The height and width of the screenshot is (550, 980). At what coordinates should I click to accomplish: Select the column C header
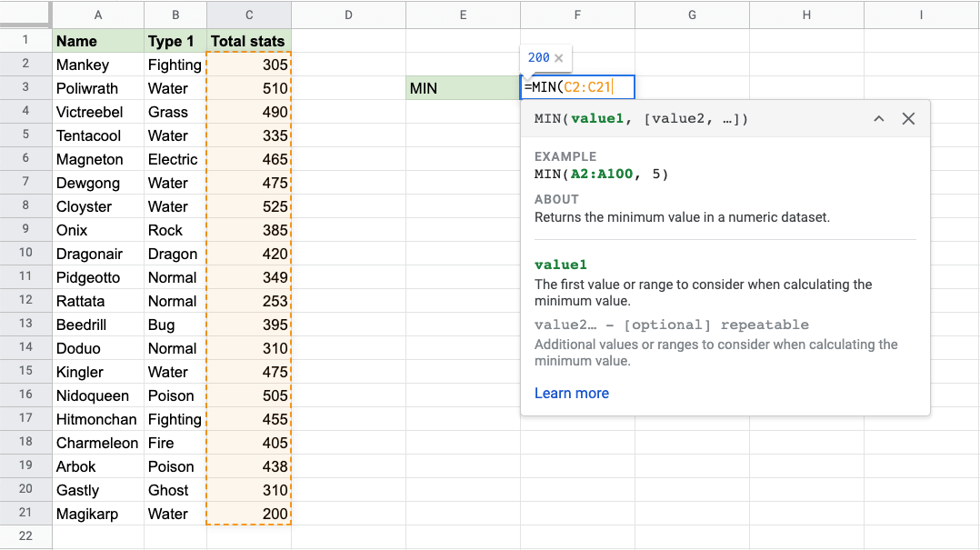pos(248,14)
